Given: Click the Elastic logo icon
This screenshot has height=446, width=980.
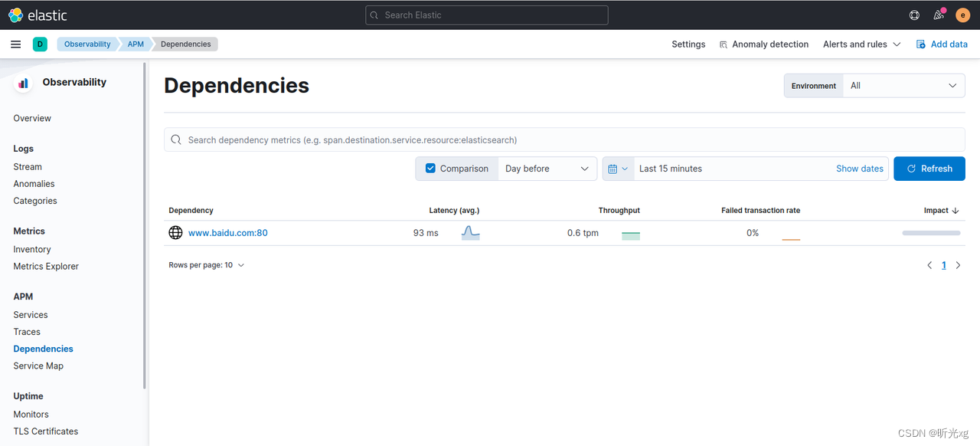Looking at the screenshot, I should tap(15, 15).
